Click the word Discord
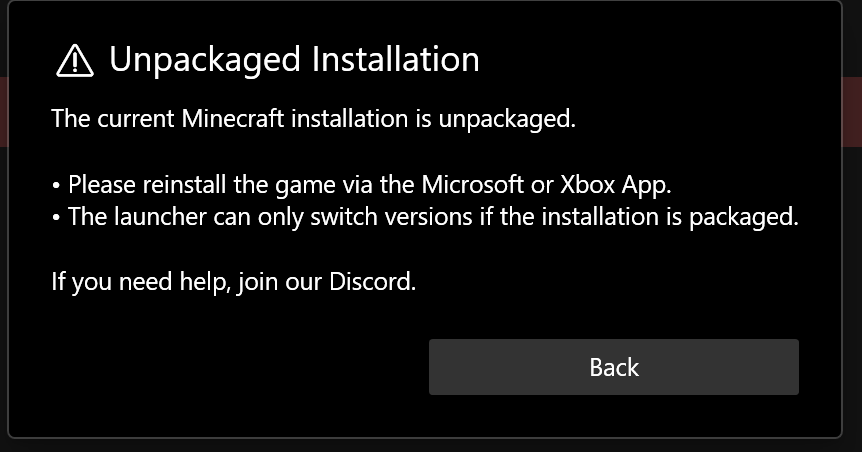 pos(377,282)
